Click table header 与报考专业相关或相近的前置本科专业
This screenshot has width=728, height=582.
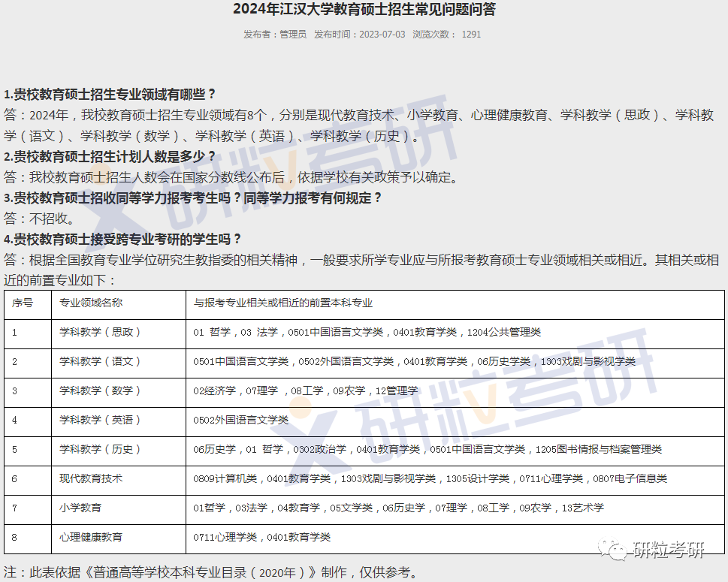(x=282, y=303)
